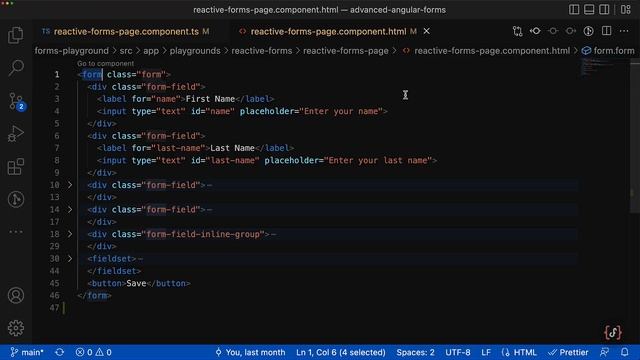Image resolution: width=640 pixels, height=360 pixels.
Task: Expand folded form-field div on line 14
Action: click(x=70, y=209)
